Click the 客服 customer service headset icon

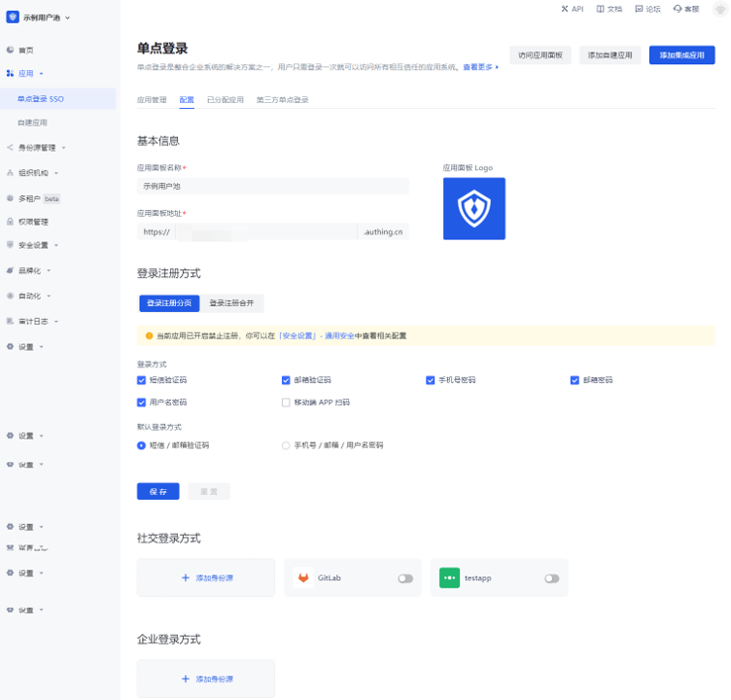point(677,9)
